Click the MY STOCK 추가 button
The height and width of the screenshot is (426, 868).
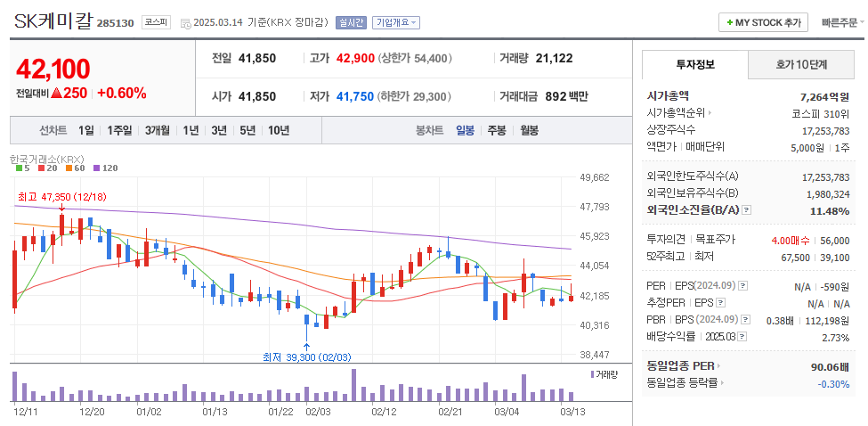pos(763,22)
